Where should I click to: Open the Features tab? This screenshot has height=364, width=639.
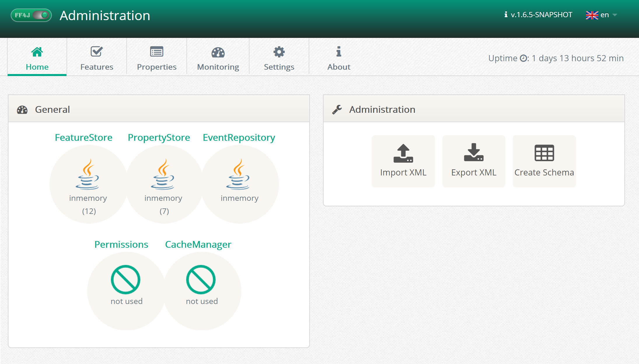pyautogui.click(x=97, y=58)
